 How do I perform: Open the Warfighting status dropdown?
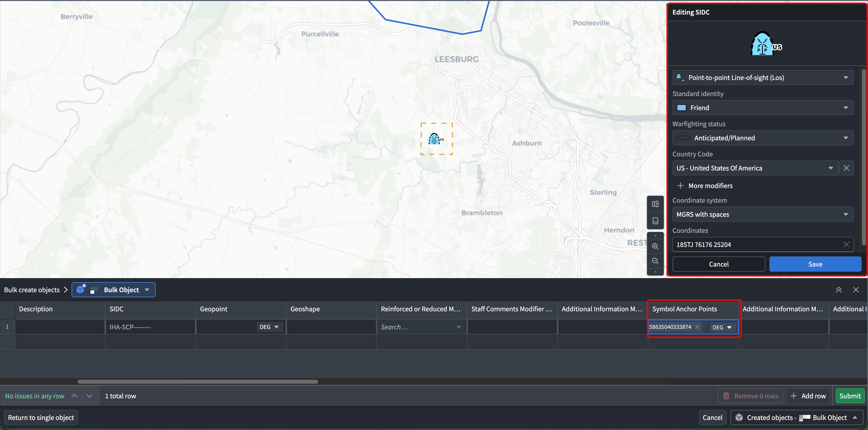tap(763, 138)
